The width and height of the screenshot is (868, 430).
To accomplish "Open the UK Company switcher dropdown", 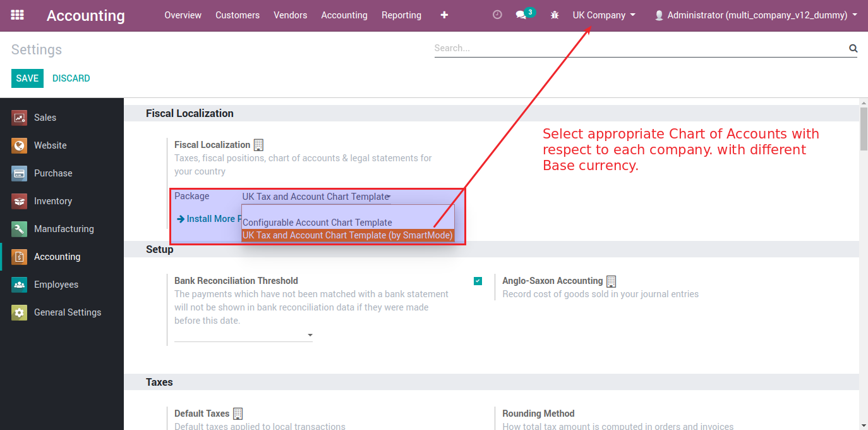I will (x=604, y=15).
